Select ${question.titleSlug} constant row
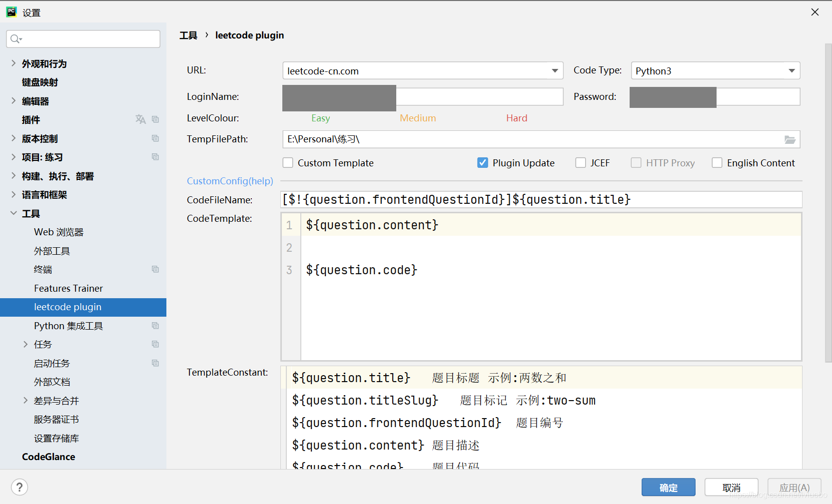This screenshot has width=832, height=504. point(544,400)
